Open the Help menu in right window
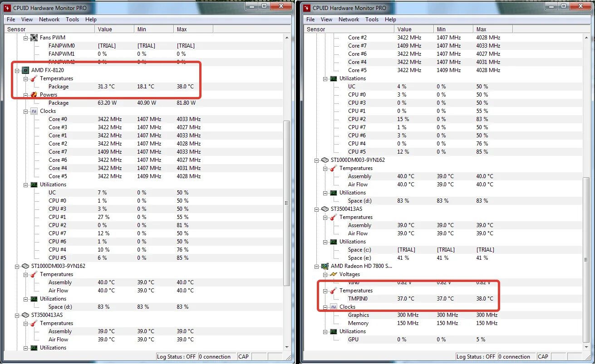This screenshot has height=364, width=595. 390,19
